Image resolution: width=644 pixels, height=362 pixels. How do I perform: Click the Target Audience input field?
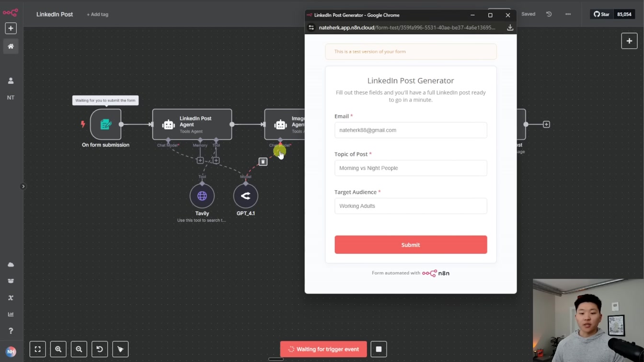pos(411,206)
